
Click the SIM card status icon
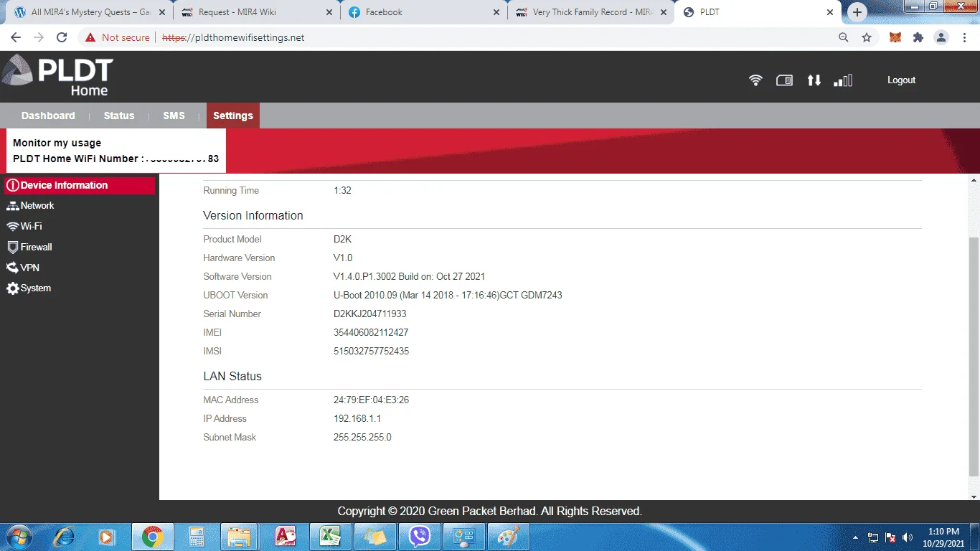784,80
